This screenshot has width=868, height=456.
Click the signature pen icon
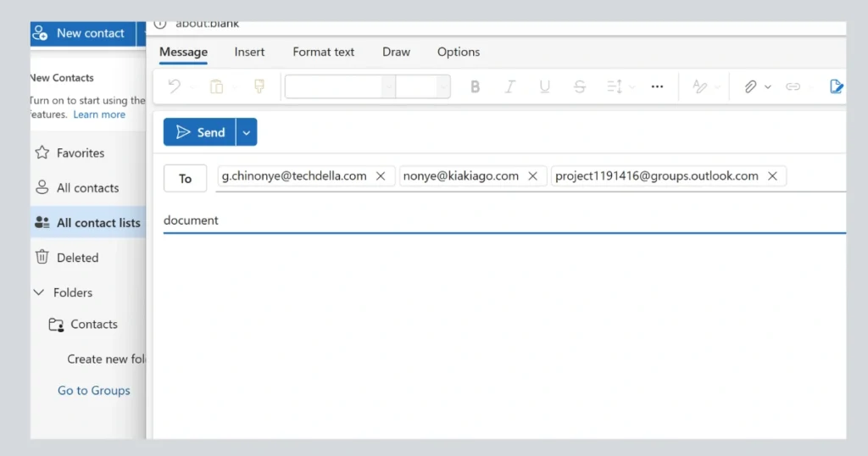[837, 86]
